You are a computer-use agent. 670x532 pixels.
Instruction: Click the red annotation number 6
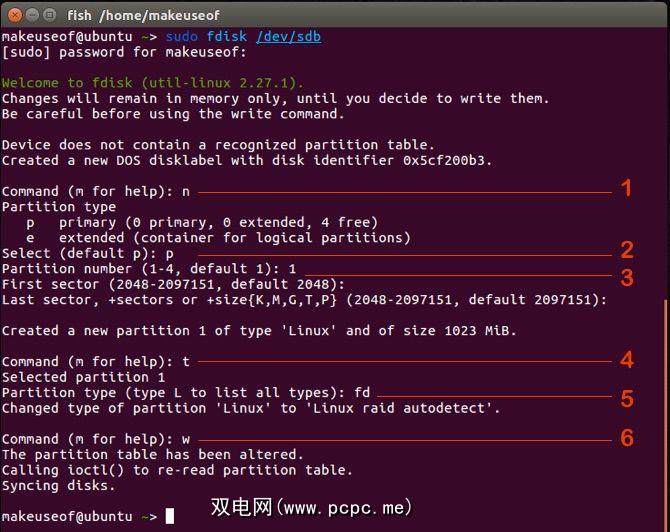click(627, 437)
